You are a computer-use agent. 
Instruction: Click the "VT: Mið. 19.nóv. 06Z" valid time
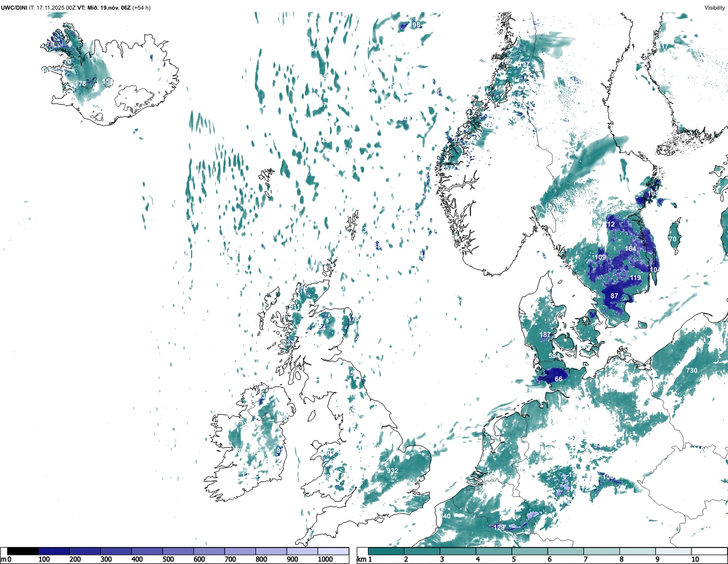(104, 8)
